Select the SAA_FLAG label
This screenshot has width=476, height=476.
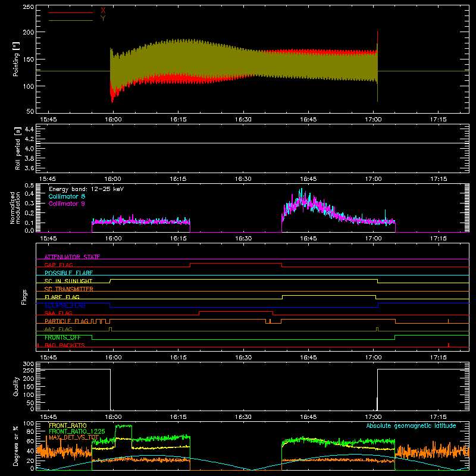(58, 313)
